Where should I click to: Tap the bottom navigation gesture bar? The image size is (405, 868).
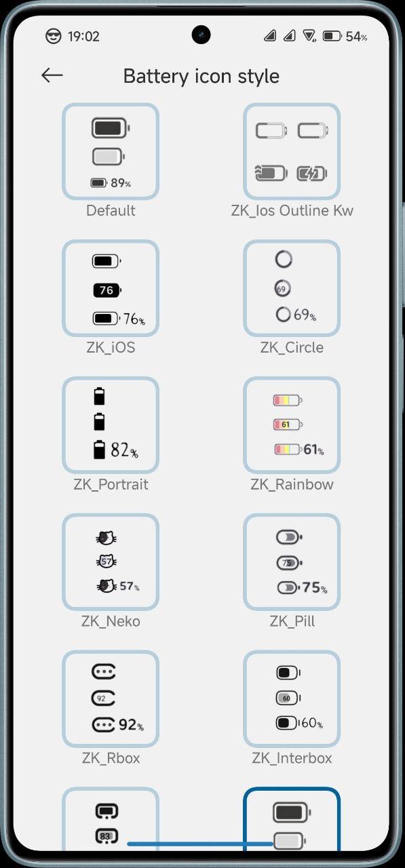(202, 844)
